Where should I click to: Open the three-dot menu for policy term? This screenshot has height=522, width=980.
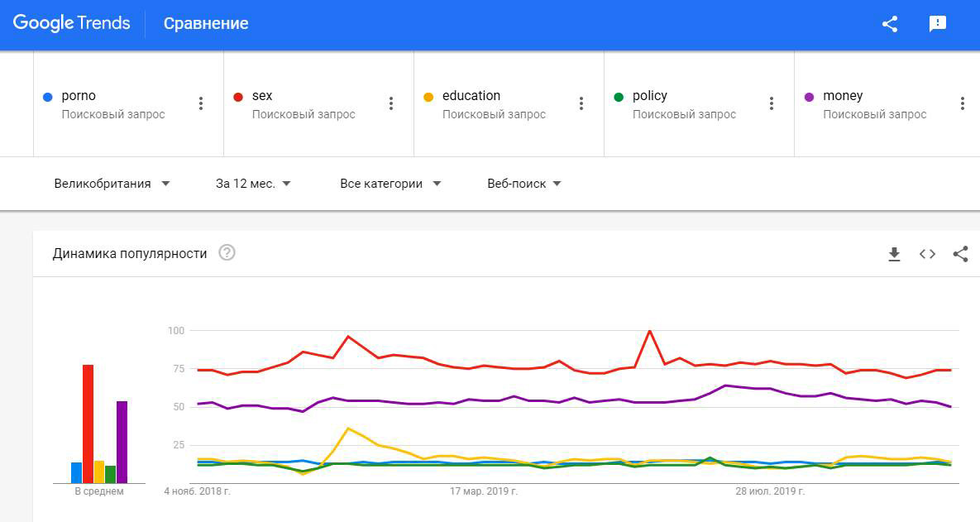pyautogui.click(x=772, y=103)
